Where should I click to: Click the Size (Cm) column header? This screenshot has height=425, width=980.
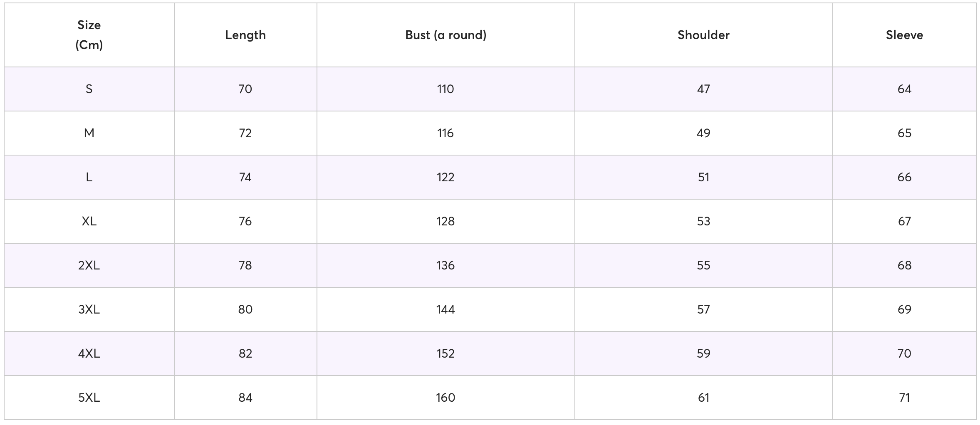(x=89, y=35)
